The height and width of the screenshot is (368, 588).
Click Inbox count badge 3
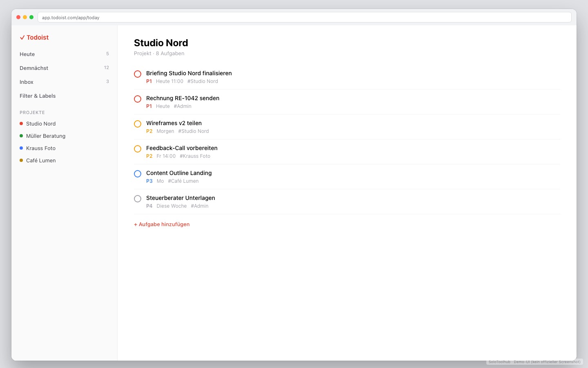(107, 82)
